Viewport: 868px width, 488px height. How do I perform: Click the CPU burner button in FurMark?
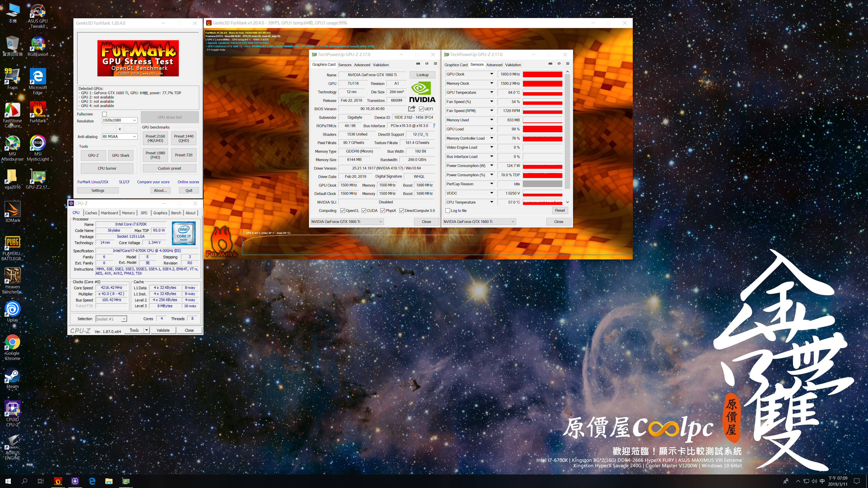107,168
